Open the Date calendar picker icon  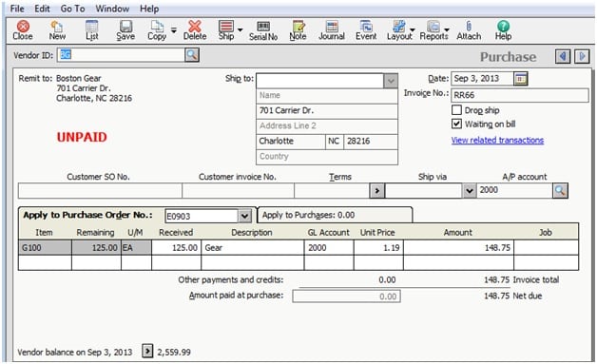(x=520, y=79)
